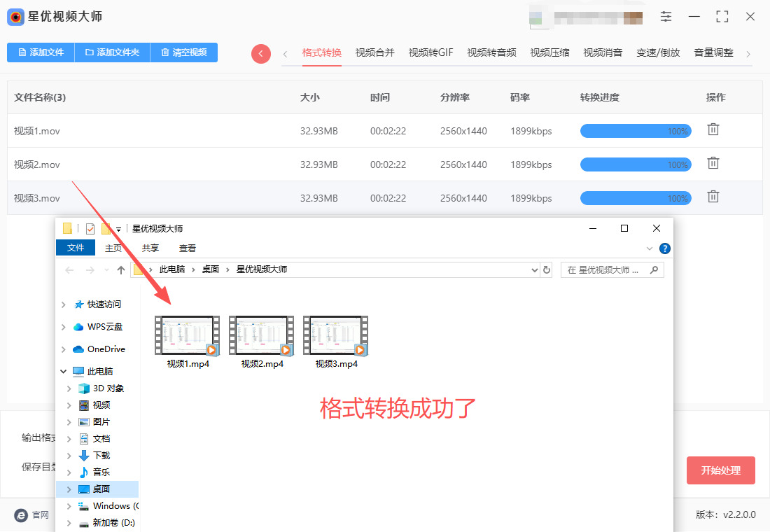Image resolution: width=770 pixels, height=532 pixels.
Task: Click the 添加文件 button
Action: coord(41,52)
